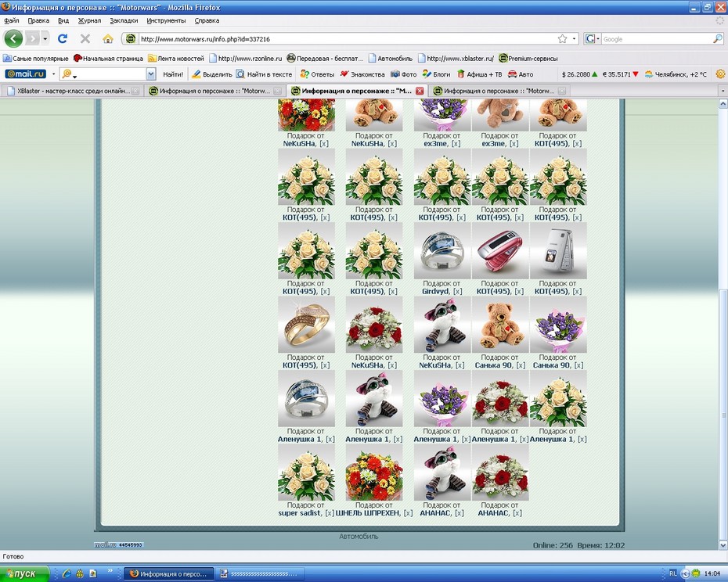728x582 pixels.
Task: Click the ШНЕЛЬ ШПРЕХЕН orange bouquet image
Action: coord(374,472)
